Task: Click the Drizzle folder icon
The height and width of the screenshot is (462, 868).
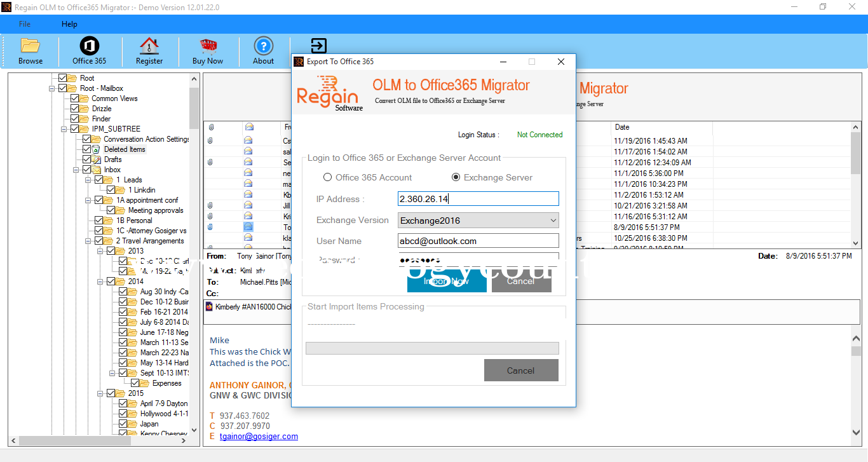Action: coord(84,109)
